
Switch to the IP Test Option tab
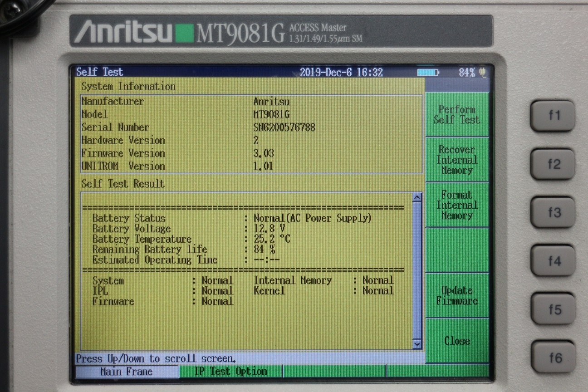[x=230, y=372]
